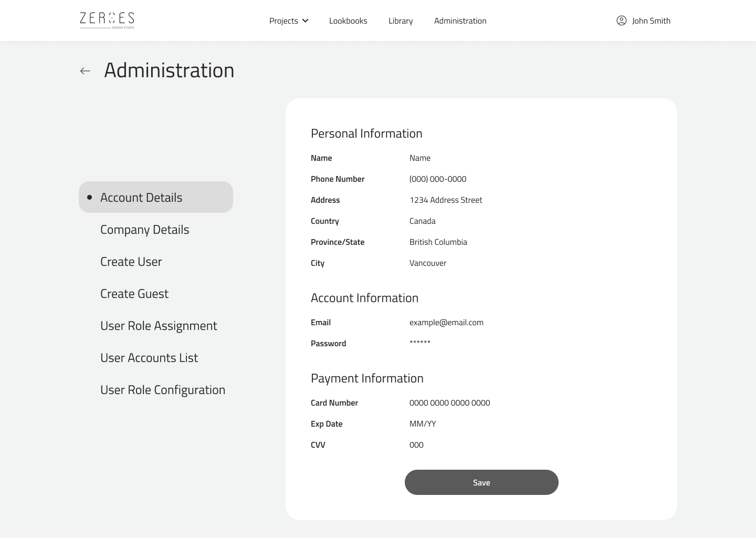Click the Account Information heading

(x=364, y=298)
